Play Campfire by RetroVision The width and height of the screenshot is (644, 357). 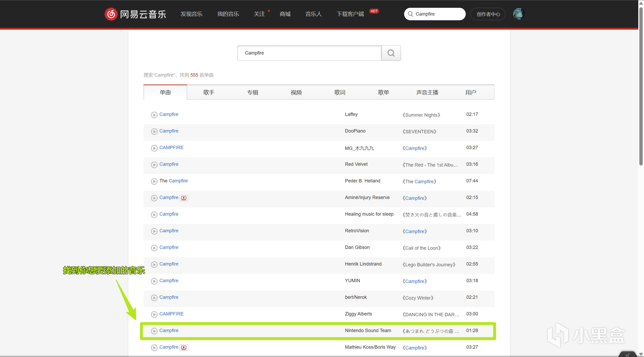(x=154, y=231)
